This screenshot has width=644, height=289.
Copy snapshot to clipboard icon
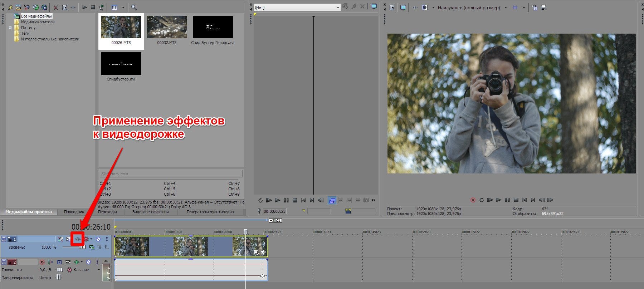(535, 8)
